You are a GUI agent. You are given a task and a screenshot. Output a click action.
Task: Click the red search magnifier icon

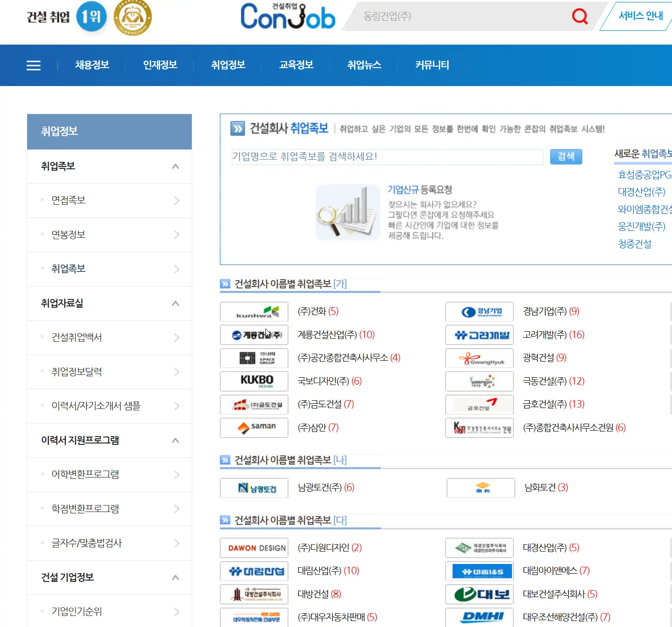pos(580,17)
